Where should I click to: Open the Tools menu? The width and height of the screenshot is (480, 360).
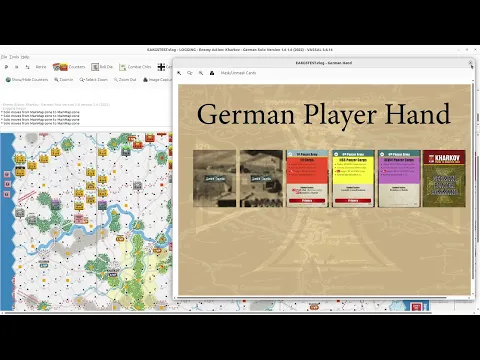pos(14,57)
